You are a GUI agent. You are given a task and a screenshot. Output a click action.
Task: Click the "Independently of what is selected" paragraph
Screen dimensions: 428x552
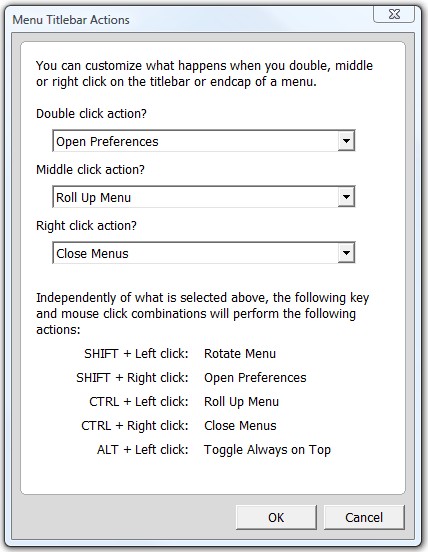pos(203,313)
